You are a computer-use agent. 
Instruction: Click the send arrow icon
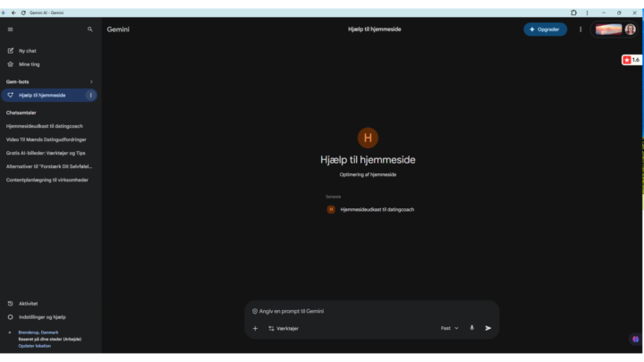pyautogui.click(x=488, y=328)
